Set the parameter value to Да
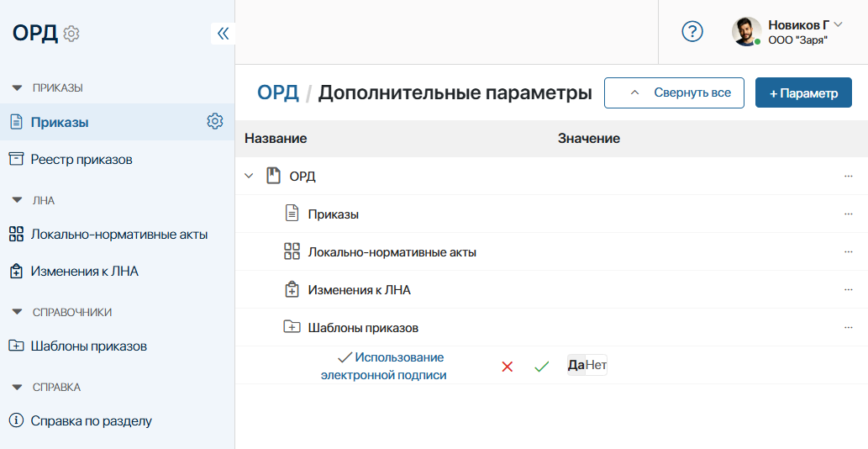868x449 pixels. pos(576,365)
